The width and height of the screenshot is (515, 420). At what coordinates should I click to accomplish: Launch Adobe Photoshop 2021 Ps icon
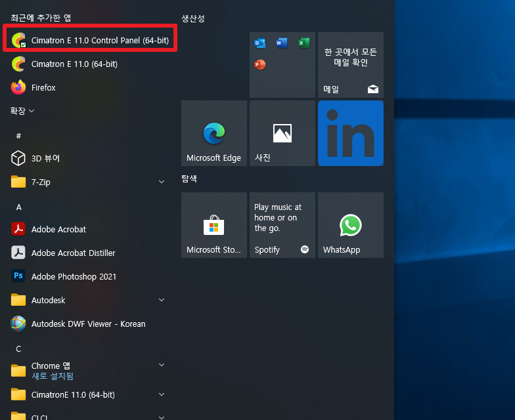(18, 276)
